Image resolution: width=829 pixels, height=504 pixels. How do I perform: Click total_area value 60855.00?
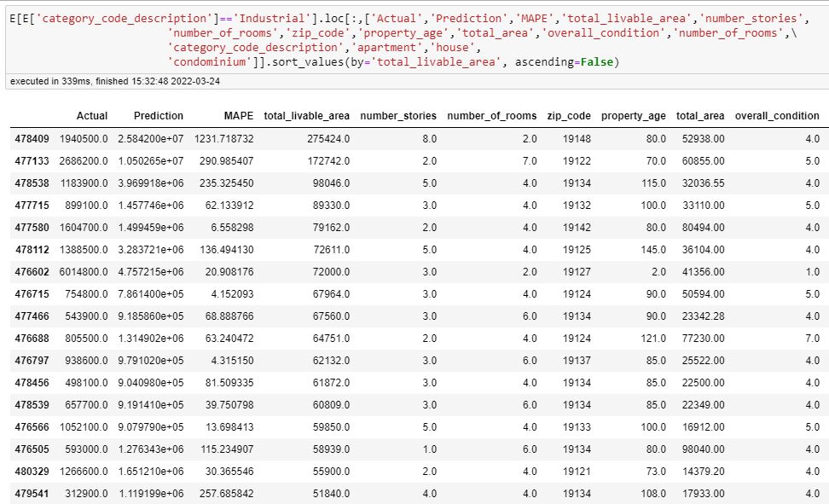click(703, 161)
